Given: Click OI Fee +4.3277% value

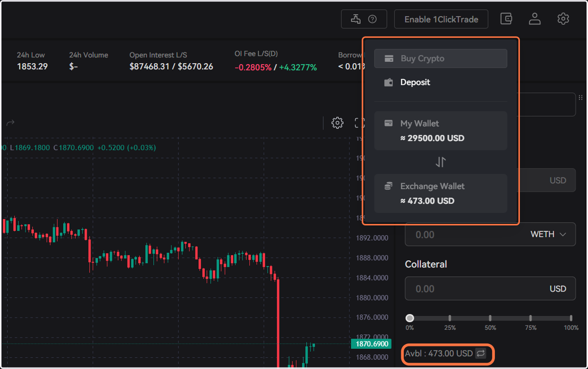Looking at the screenshot, I should pos(298,67).
